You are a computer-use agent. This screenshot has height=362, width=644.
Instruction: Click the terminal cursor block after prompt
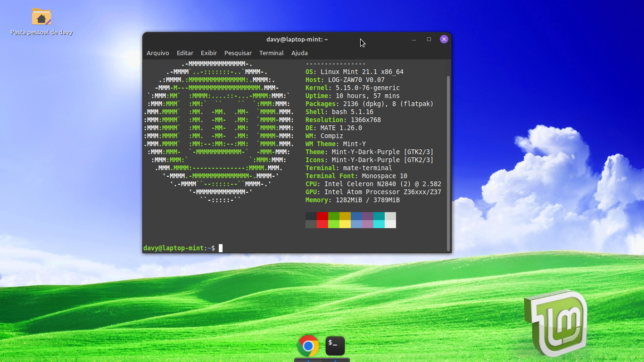click(x=221, y=248)
